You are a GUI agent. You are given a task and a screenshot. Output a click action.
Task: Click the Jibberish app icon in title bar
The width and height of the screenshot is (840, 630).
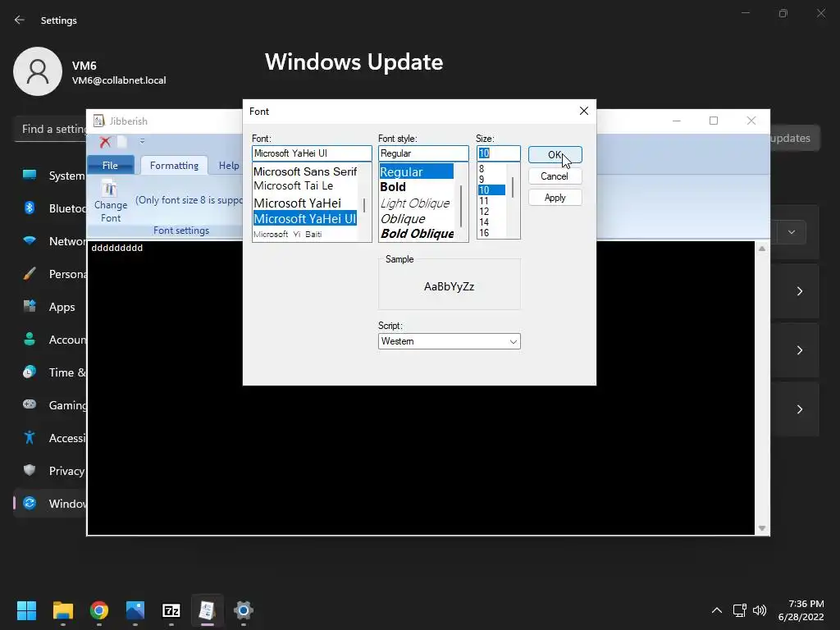[98, 121]
